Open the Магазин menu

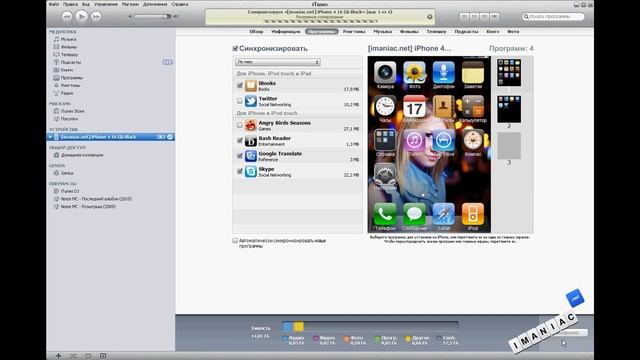[x=130, y=4]
